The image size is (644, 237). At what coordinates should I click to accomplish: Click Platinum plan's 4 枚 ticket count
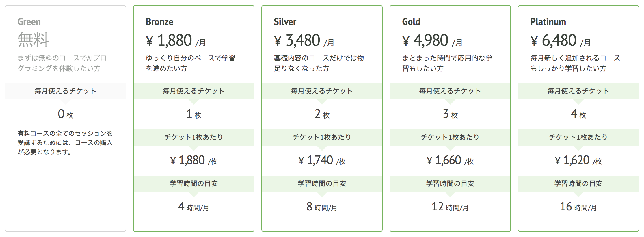tap(578, 114)
